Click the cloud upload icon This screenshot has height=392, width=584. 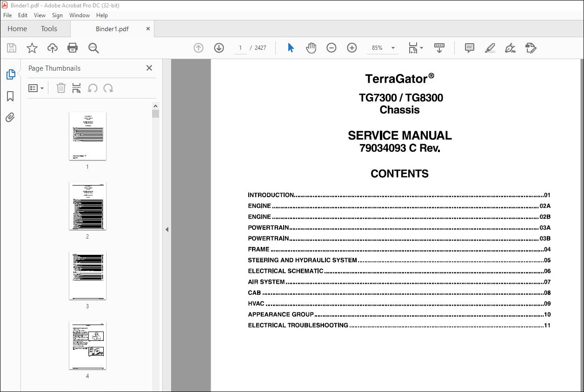point(53,48)
